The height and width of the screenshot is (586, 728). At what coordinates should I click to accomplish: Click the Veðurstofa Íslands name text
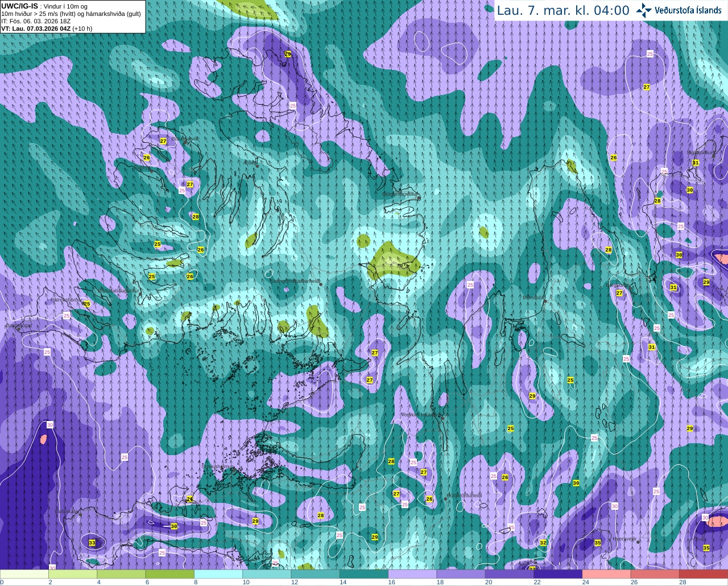click(688, 10)
